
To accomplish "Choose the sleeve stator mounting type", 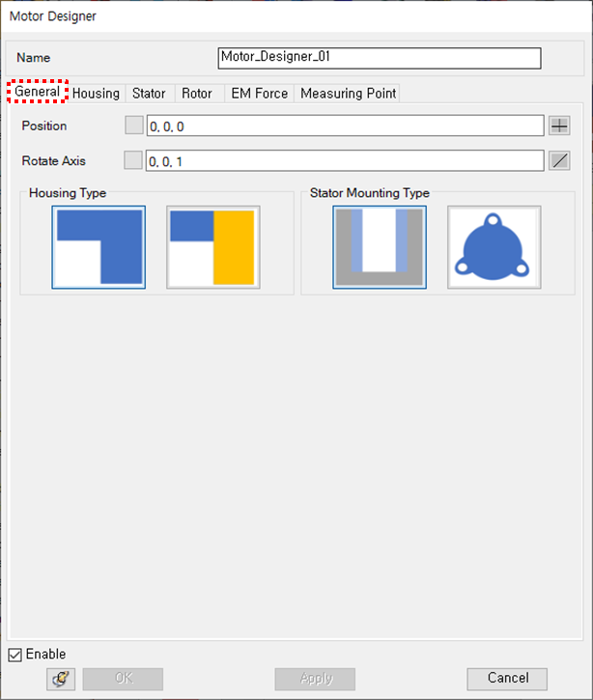I will (x=380, y=247).
